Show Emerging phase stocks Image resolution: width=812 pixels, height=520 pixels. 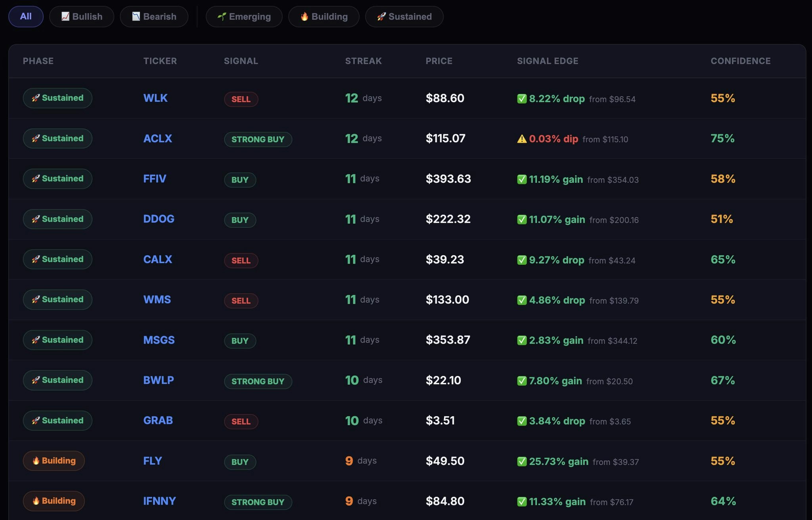244,17
